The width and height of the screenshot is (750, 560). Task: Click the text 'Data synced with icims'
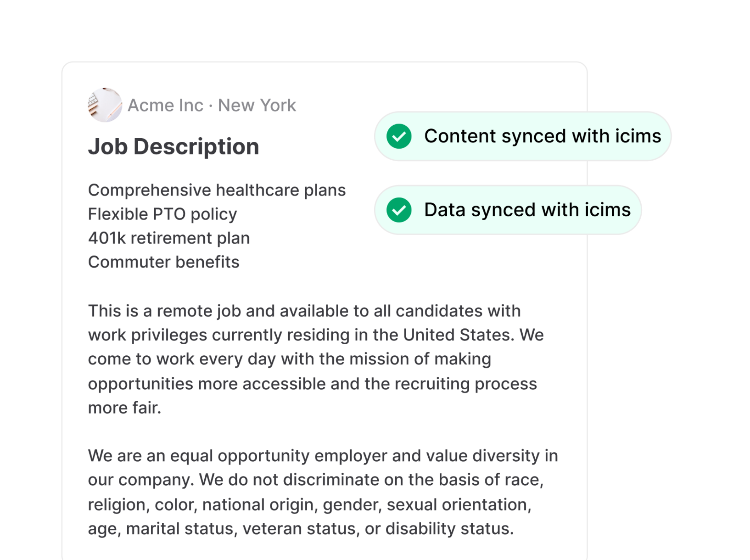click(527, 210)
